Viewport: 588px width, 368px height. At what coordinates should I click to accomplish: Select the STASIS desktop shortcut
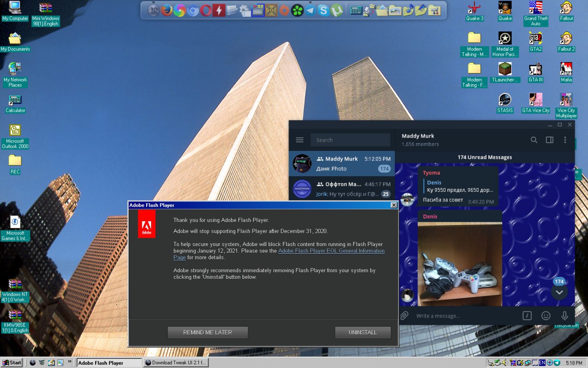505,103
